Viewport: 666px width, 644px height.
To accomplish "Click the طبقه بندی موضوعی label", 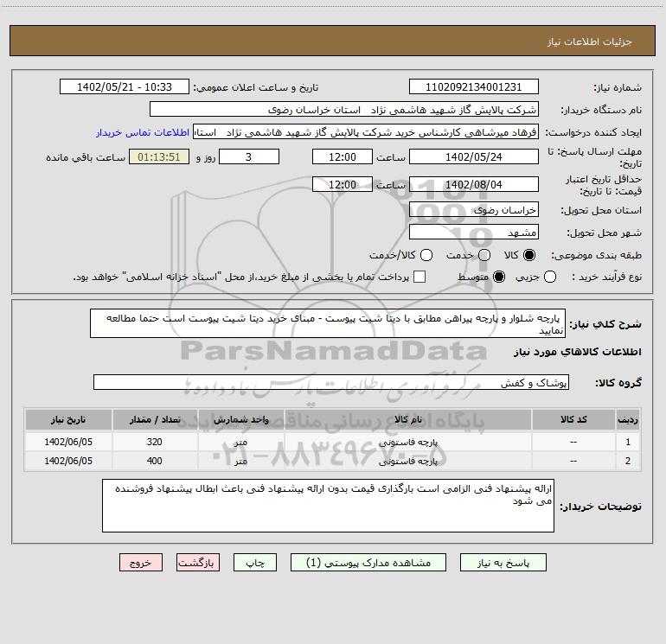I will [x=596, y=256].
